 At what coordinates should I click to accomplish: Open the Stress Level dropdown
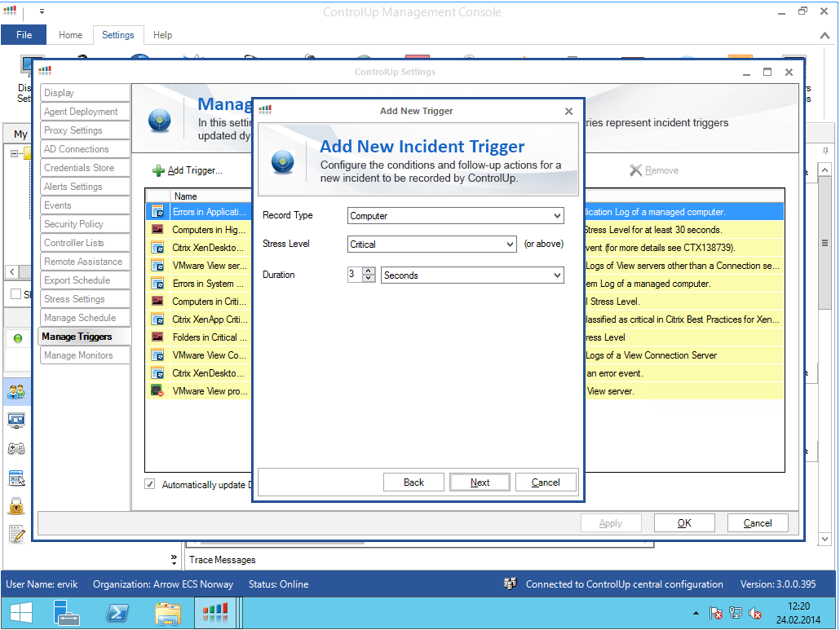[x=510, y=244]
